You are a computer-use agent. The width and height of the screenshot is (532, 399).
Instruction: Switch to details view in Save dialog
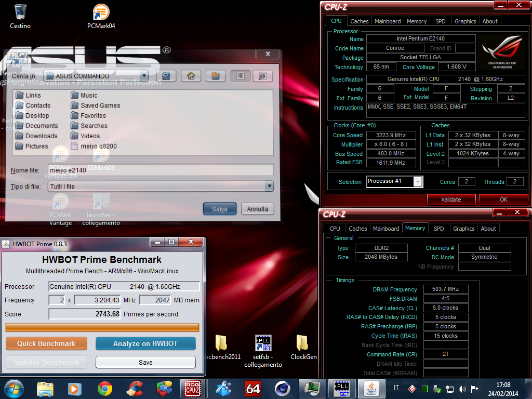click(262, 76)
